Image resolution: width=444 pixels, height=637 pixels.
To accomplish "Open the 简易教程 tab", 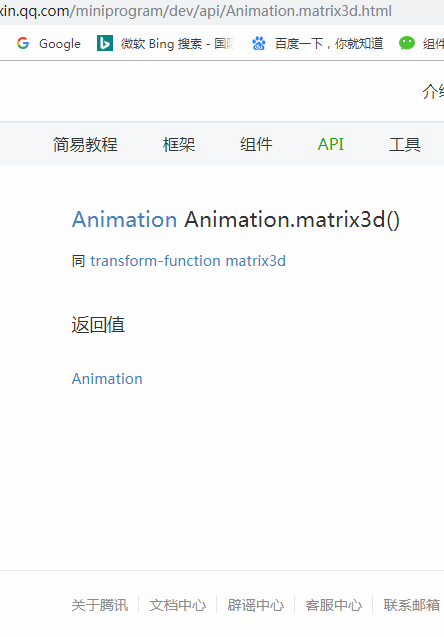I will (x=85, y=144).
